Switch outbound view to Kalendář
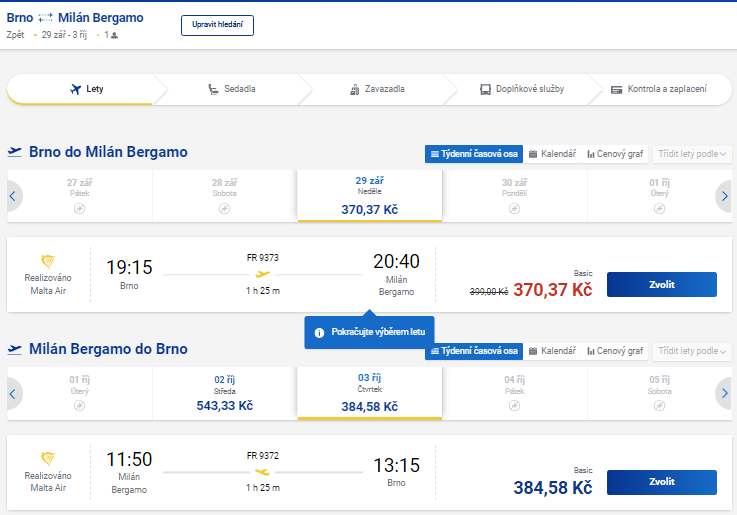This screenshot has width=737, height=515. tap(552, 154)
